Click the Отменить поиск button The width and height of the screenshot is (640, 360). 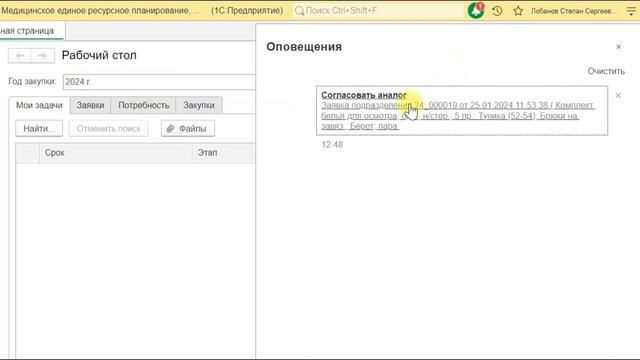pos(109,129)
